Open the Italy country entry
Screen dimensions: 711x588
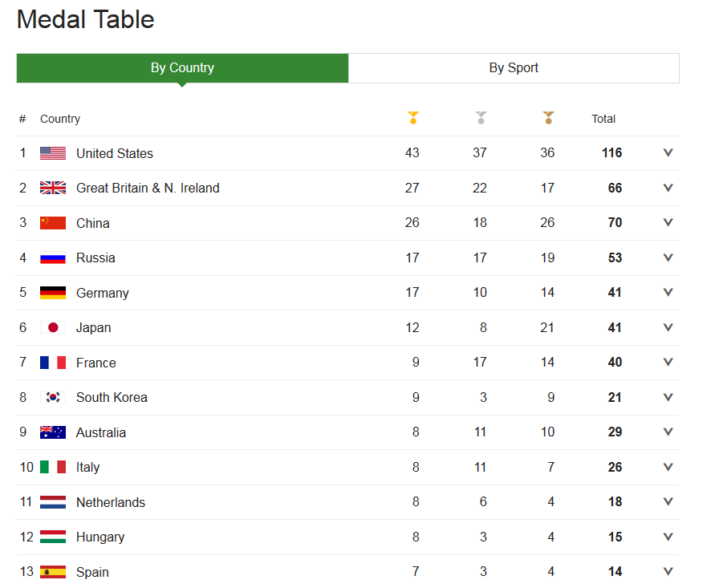[x=87, y=467]
